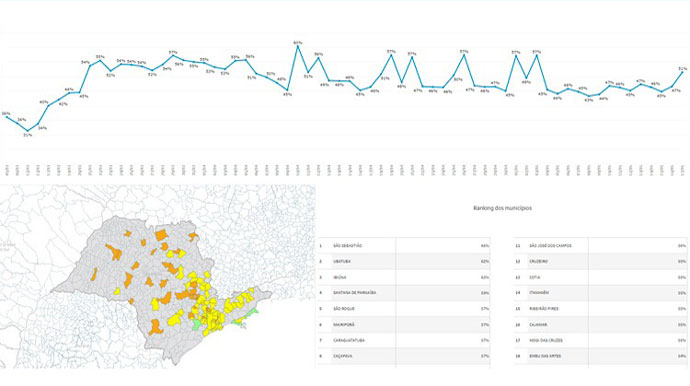Select the final 51% data point on chart

683,73
